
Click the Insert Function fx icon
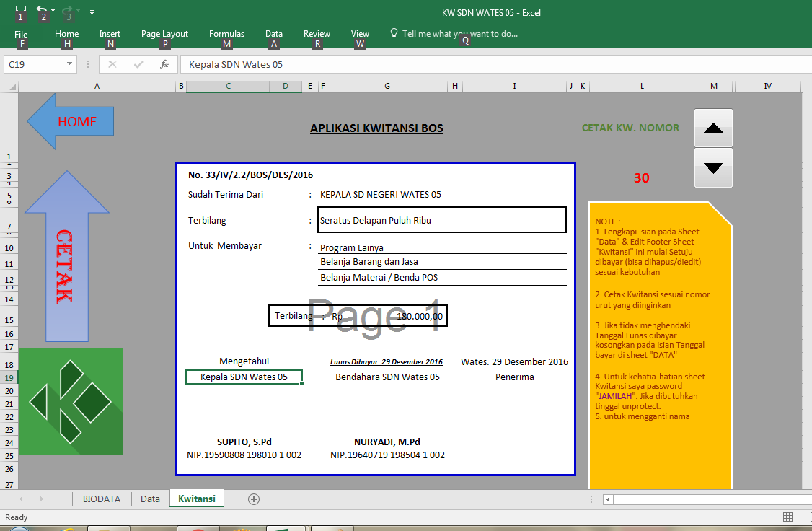coord(164,64)
